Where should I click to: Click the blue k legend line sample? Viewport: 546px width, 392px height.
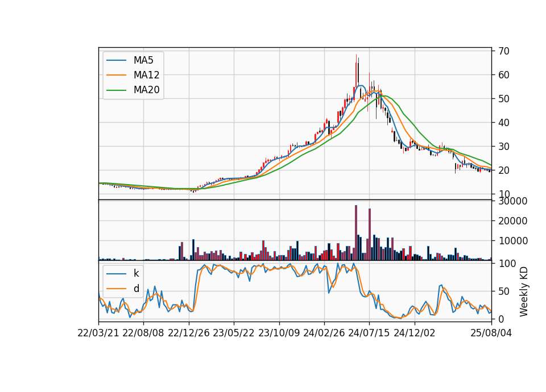[x=116, y=273]
